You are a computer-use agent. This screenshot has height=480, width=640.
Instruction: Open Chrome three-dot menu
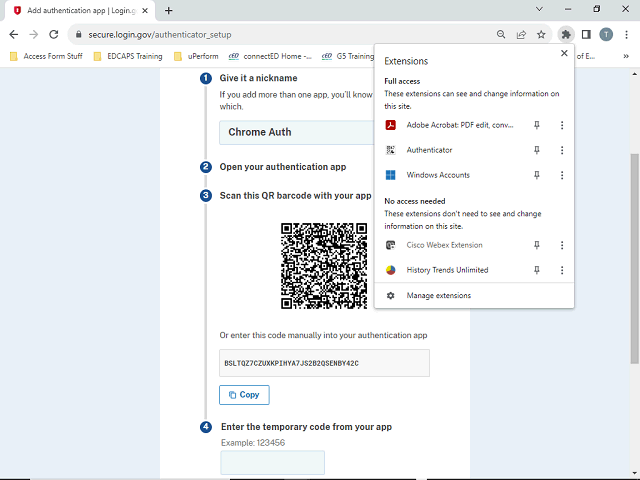coord(627,35)
